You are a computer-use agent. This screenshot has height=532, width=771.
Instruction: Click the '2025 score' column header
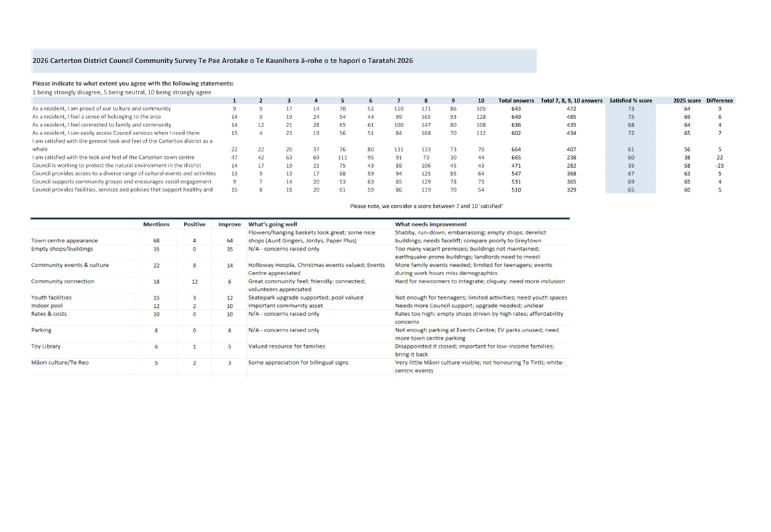[x=687, y=101]
